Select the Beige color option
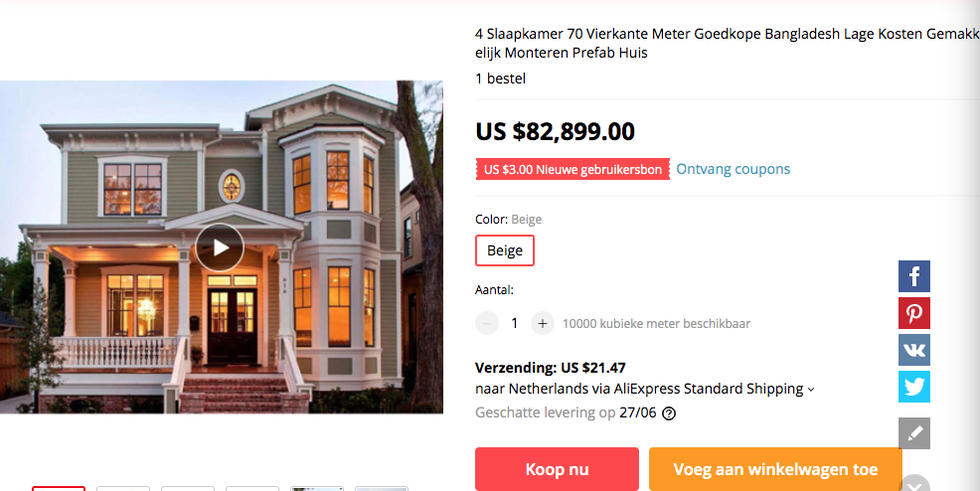 (504, 250)
